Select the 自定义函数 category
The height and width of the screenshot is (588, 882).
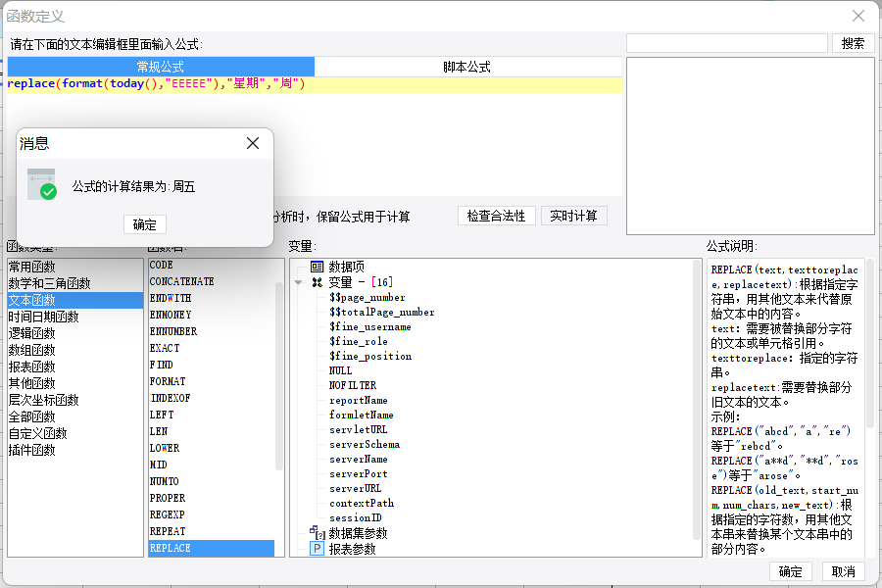[x=75, y=433]
